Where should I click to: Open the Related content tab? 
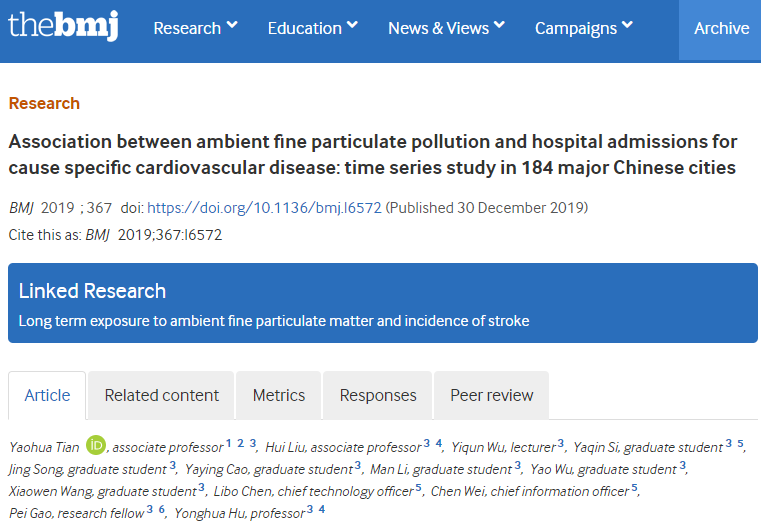(x=162, y=395)
